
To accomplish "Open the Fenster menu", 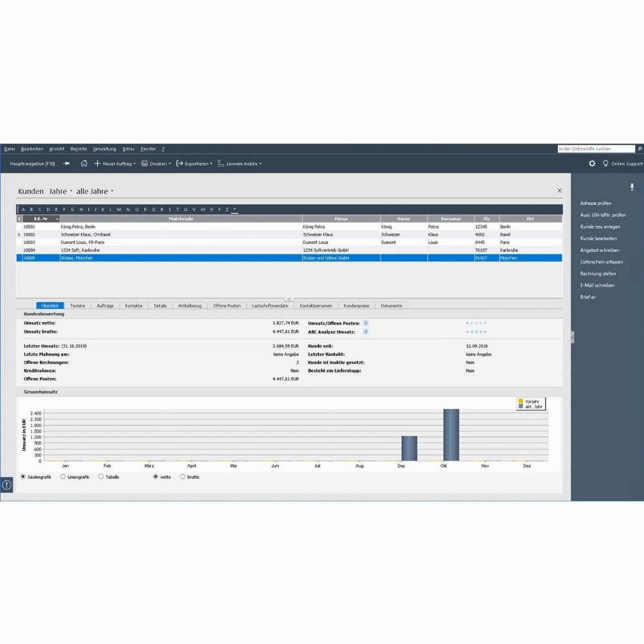I will 148,149.
